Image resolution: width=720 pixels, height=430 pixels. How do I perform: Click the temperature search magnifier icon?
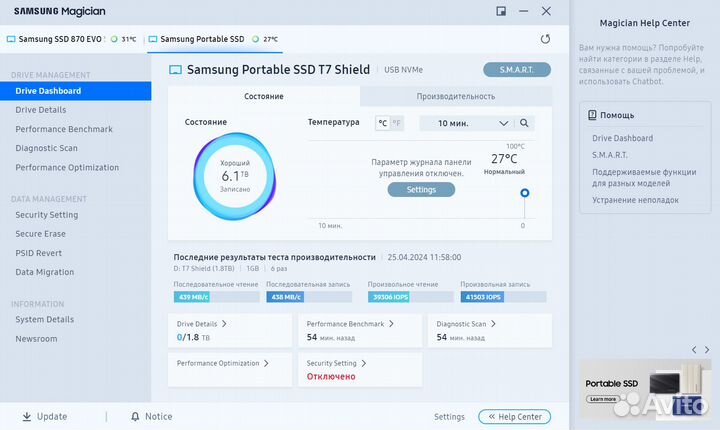[x=524, y=123]
